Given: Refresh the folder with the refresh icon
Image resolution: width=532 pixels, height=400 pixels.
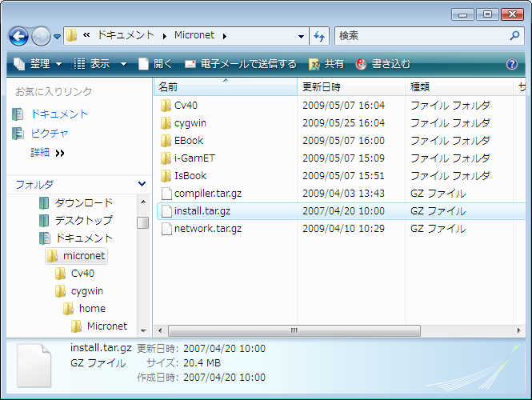Looking at the screenshot, I should pyautogui.click(x=319, y=36).
